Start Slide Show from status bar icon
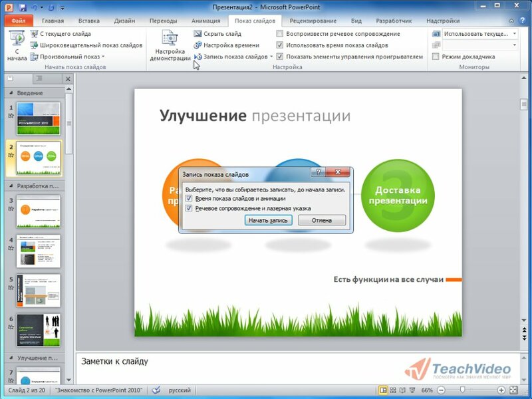 (412, 390)
